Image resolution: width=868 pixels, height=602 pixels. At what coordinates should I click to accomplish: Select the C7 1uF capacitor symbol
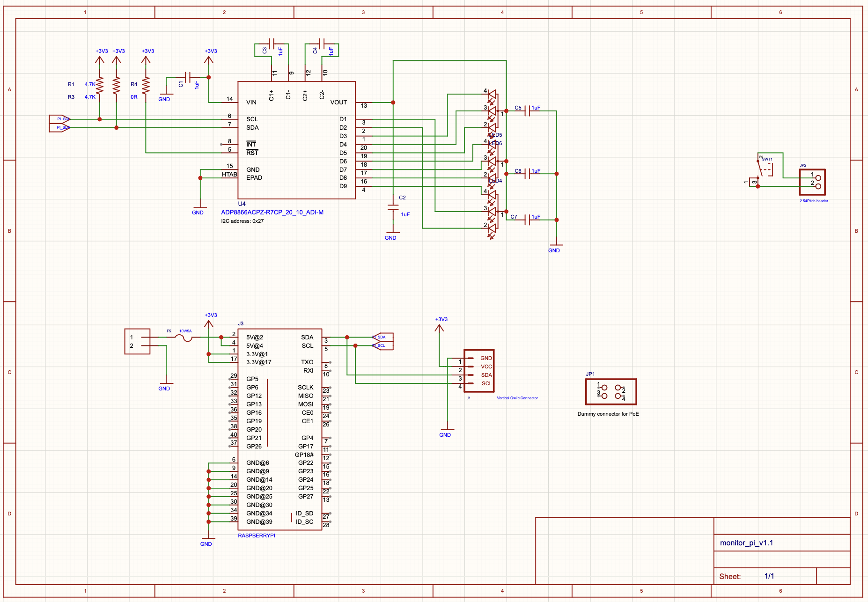[x=527, y=220]
